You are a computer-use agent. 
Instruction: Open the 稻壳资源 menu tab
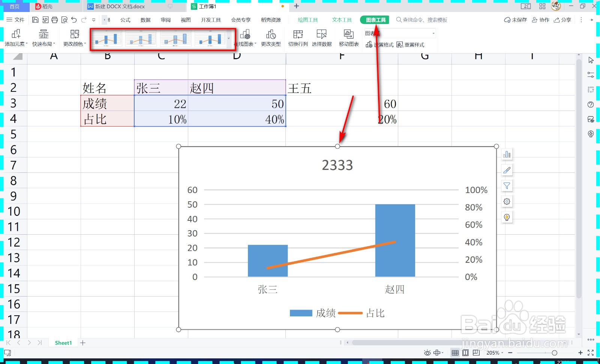(x=271, y=20)
